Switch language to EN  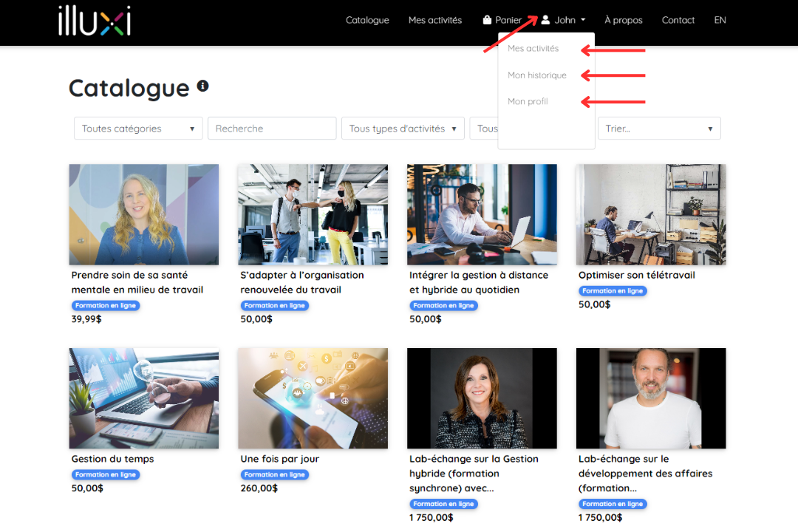pos(720,20)
